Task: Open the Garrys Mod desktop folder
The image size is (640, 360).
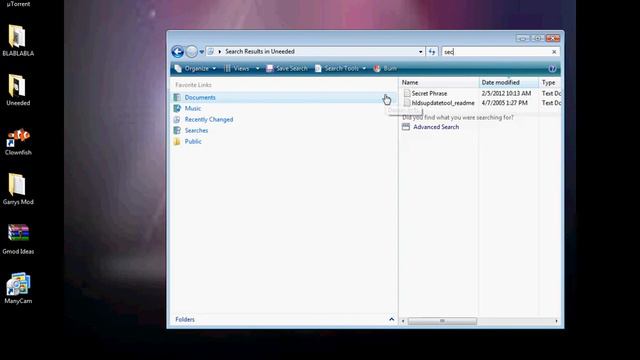Action: coord(17,184)
